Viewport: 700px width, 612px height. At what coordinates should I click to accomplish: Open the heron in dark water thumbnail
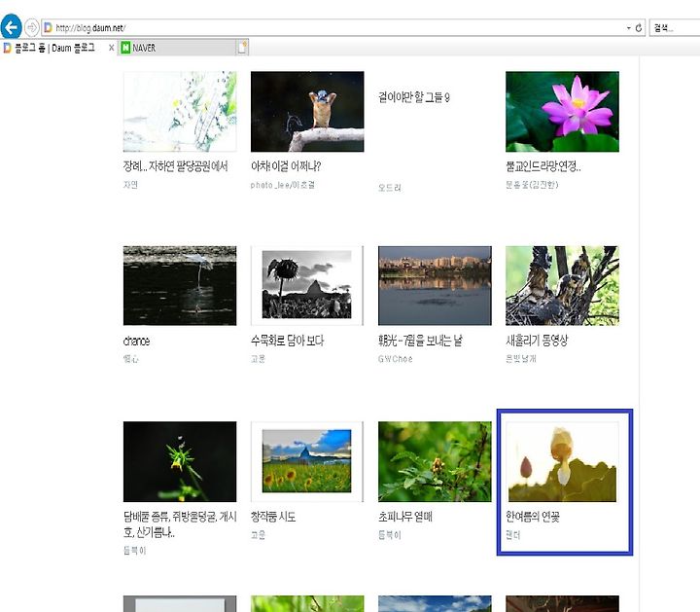(x=180, y=285)
